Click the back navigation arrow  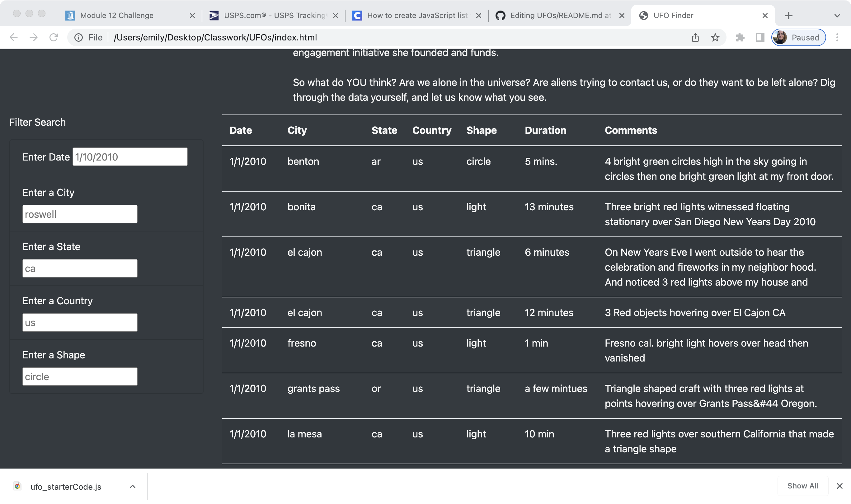tap(13, 37)
